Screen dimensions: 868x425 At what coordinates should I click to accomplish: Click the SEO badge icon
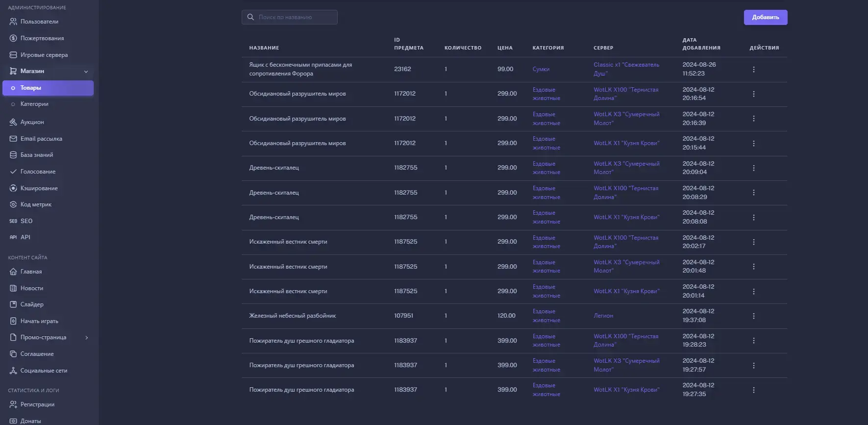coord(13,221)
